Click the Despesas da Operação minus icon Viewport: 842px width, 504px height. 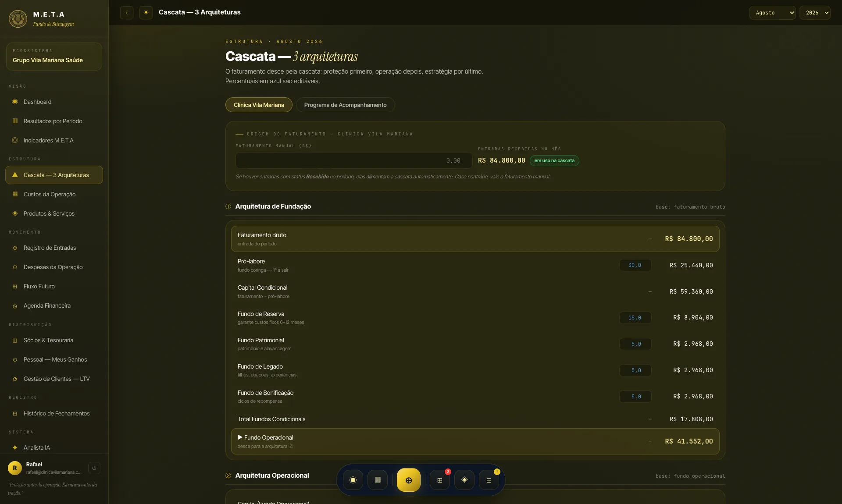(15, 267)
